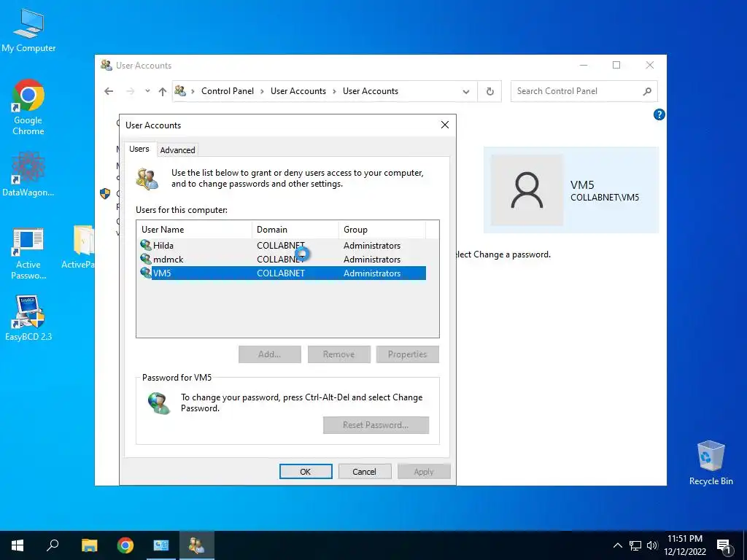The width and height of the screenshot is (747, 560).
Task: Open Server Manager taskbar icon
Action: pyautogui.click(x=161, y=545)
